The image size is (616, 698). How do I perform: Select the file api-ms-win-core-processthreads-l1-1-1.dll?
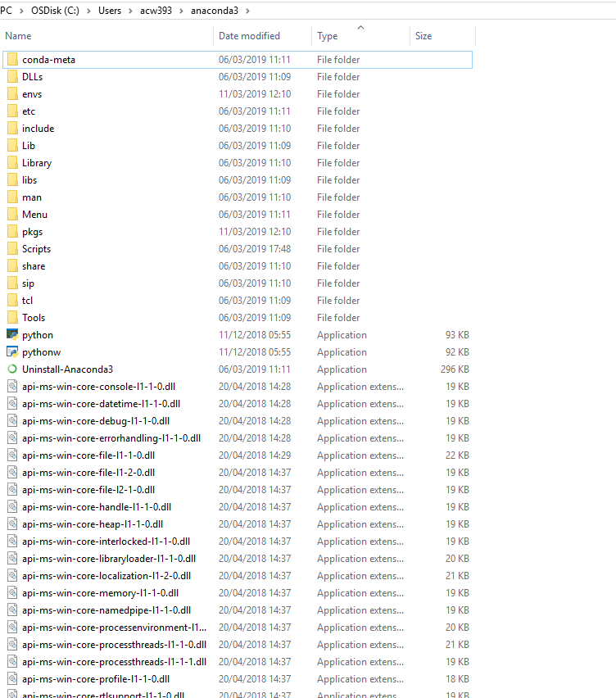click(x=115, y=662)
